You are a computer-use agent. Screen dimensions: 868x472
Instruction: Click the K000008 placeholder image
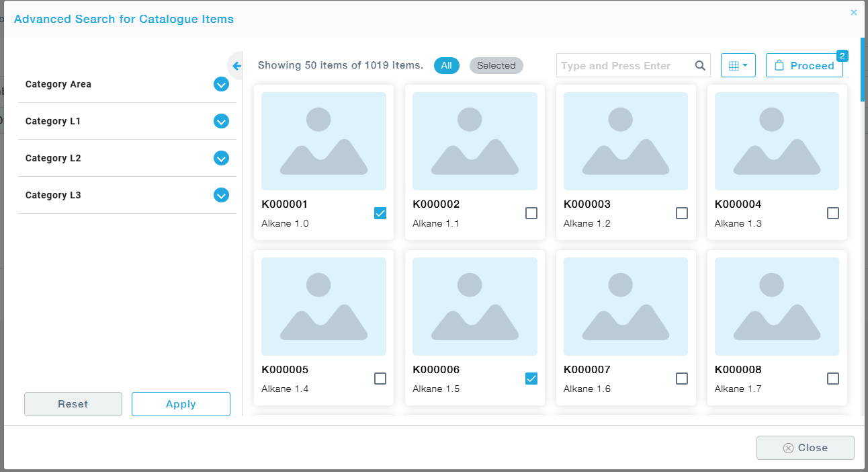pyautogui.click(x=777, y=307)
